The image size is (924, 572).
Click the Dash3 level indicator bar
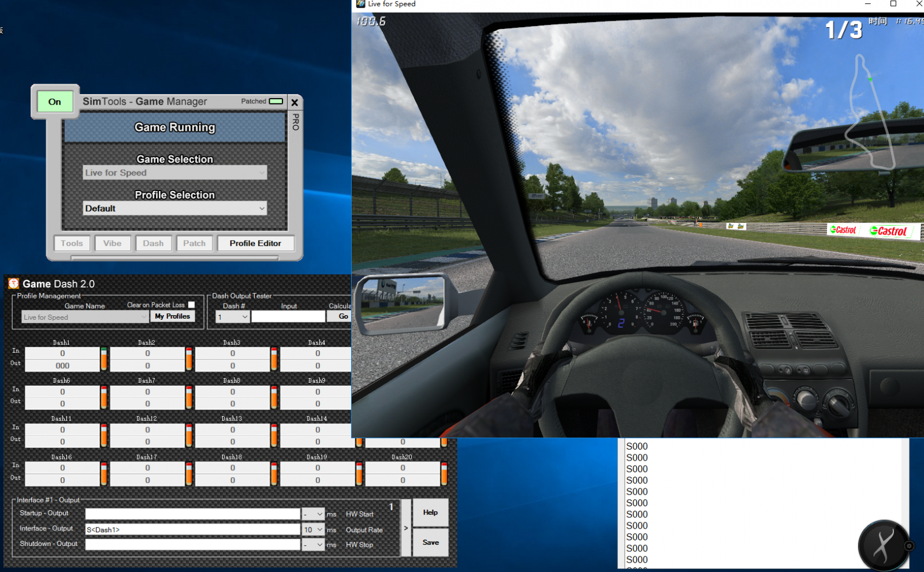(274, 358)
